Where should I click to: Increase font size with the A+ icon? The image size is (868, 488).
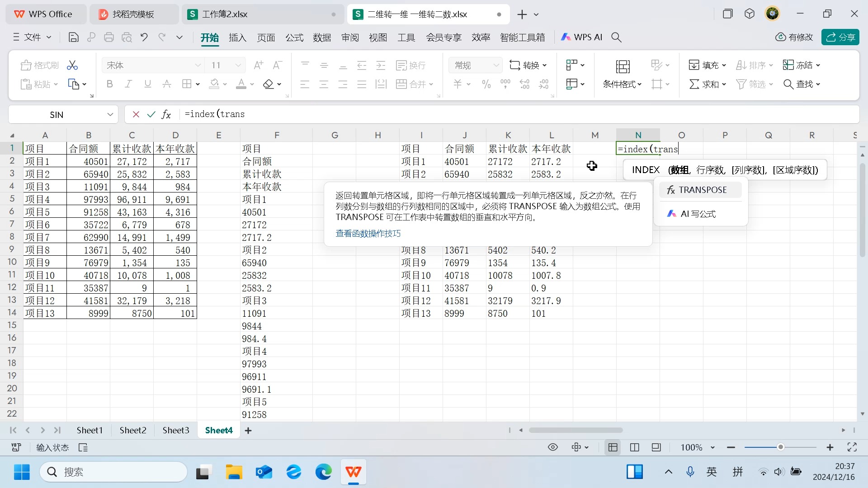258,65
